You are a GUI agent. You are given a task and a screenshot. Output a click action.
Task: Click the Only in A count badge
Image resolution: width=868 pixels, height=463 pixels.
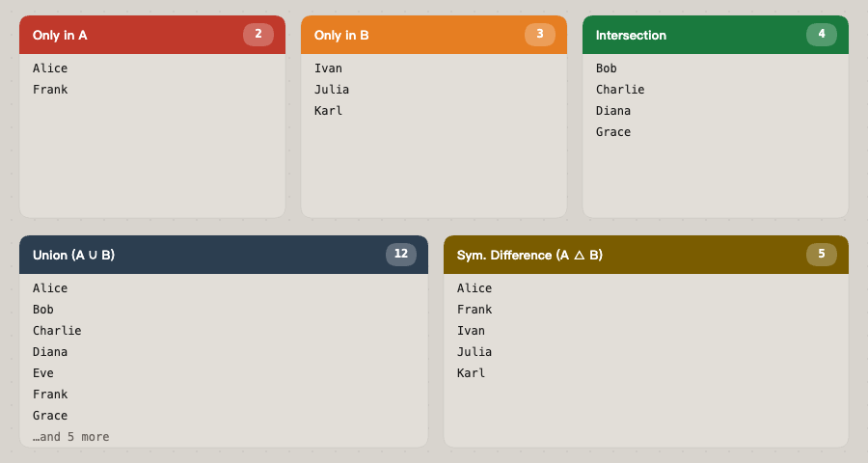click(x=258, y=35)
